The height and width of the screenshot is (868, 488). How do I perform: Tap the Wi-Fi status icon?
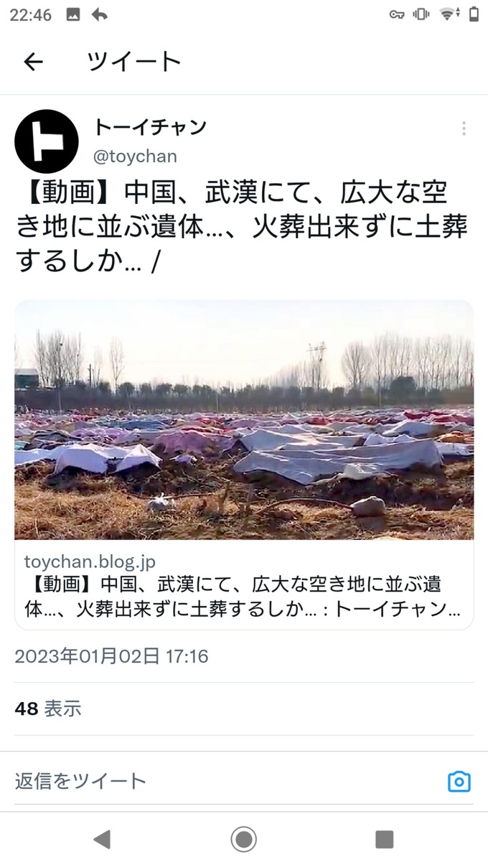449,14
